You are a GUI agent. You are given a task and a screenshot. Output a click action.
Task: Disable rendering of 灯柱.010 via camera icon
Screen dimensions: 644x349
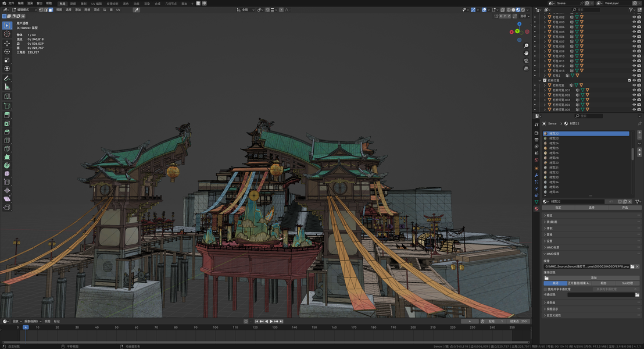(x=639, y=56)
